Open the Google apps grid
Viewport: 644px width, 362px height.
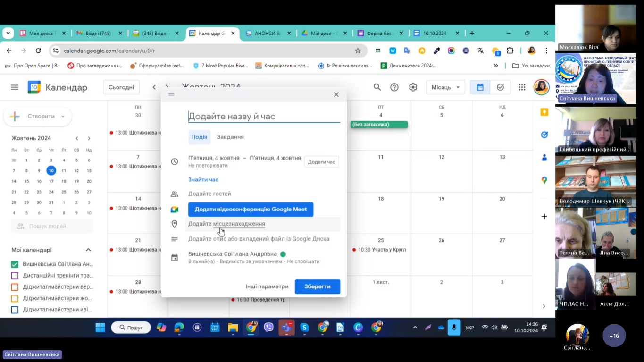click(x=522, y=87)
